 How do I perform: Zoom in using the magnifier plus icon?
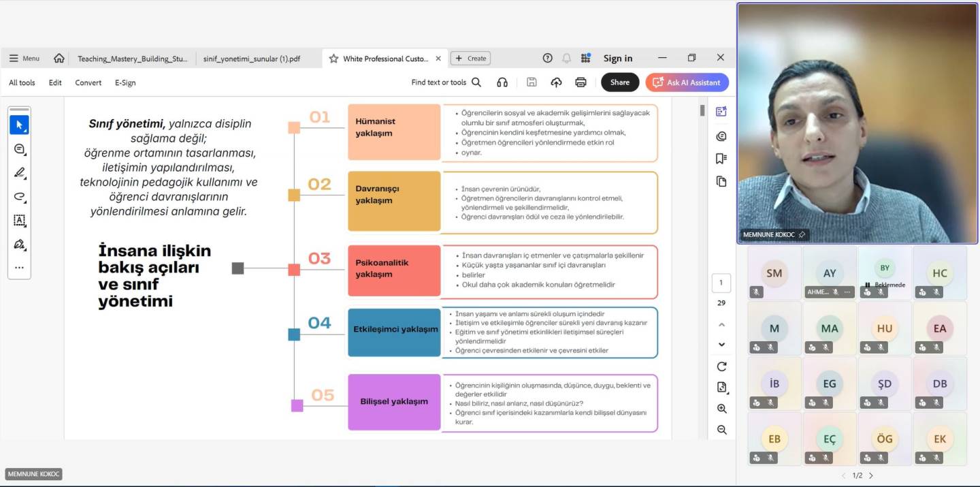[x=721, y=409]
